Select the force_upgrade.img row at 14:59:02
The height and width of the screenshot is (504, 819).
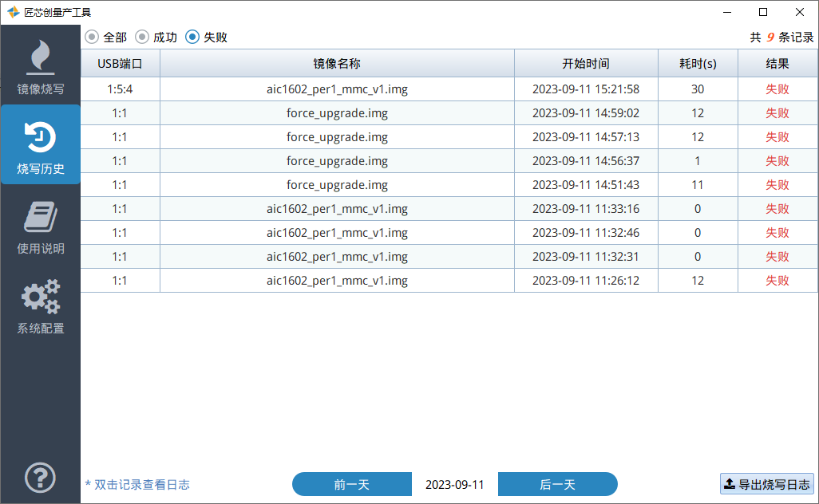pos(337,113)
